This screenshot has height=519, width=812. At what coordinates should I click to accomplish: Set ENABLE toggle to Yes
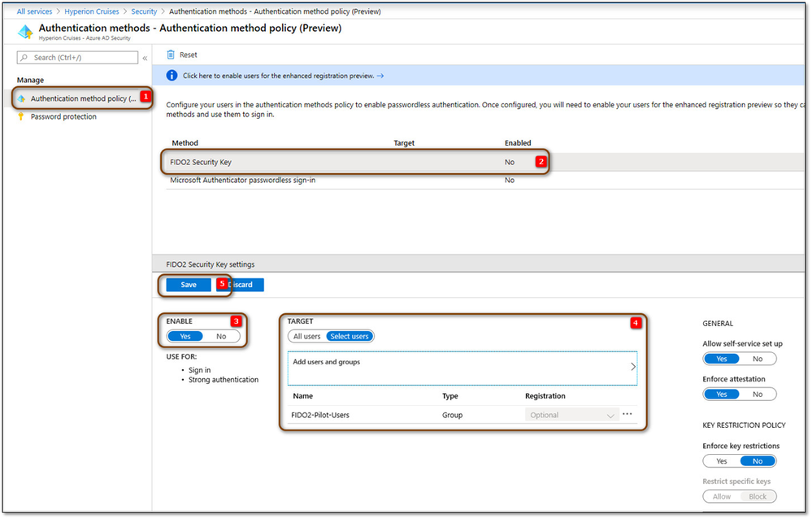coord(185,337)
